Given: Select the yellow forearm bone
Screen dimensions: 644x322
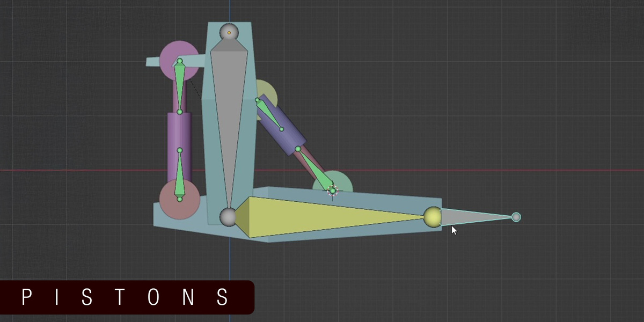Looking at the screenshot, I should pos(330,217).
